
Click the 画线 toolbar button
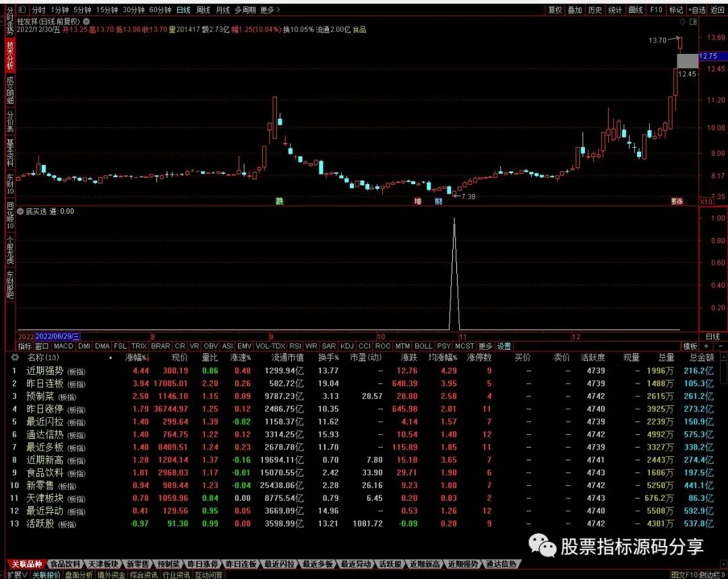click(635, 9)
